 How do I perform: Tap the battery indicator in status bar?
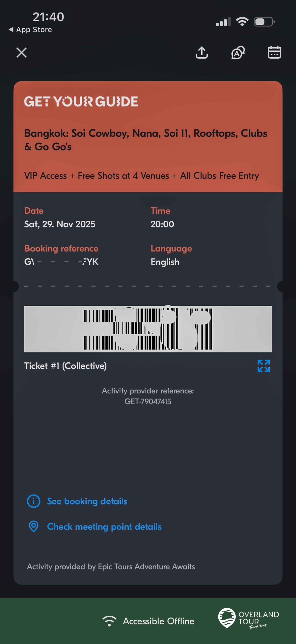(x=264, y=22)
